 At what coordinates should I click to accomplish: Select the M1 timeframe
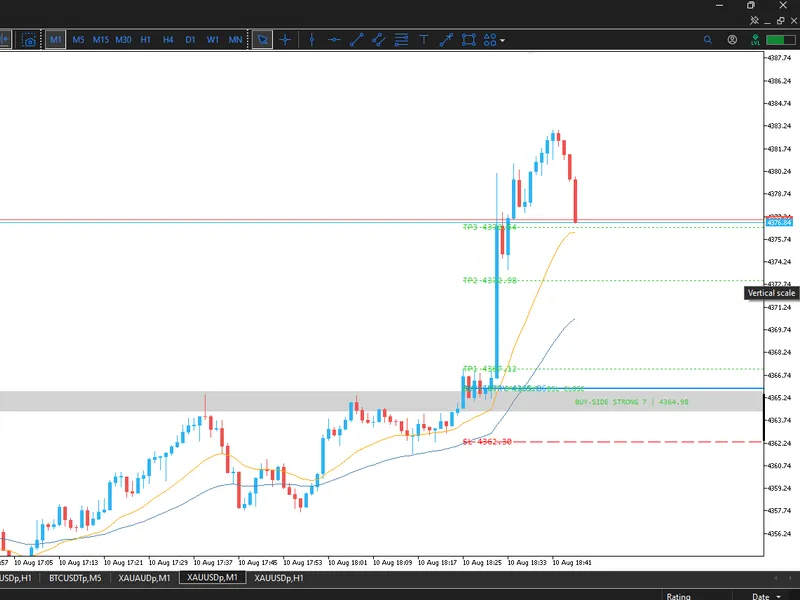click(x=56, y=40)
